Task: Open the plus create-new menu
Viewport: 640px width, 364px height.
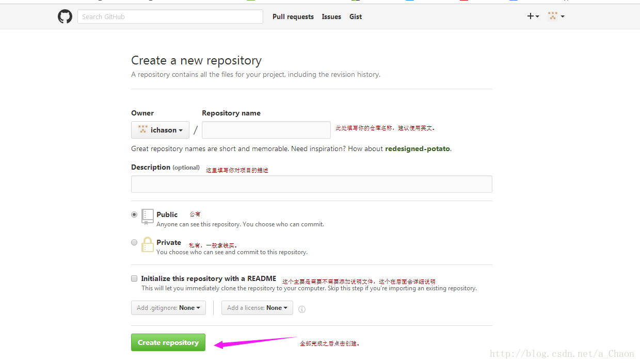Action: (x=533, y=16)
